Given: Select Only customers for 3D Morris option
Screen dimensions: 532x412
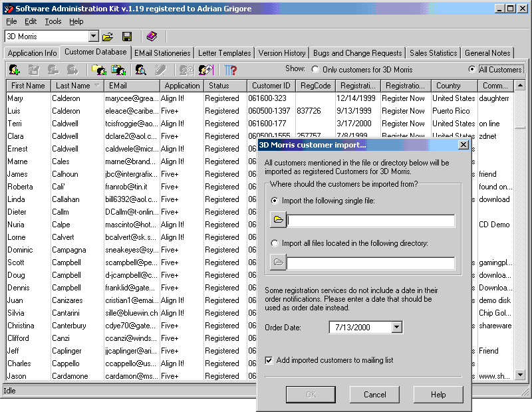Looking at the screenshot, I should [x=362, y=70].
